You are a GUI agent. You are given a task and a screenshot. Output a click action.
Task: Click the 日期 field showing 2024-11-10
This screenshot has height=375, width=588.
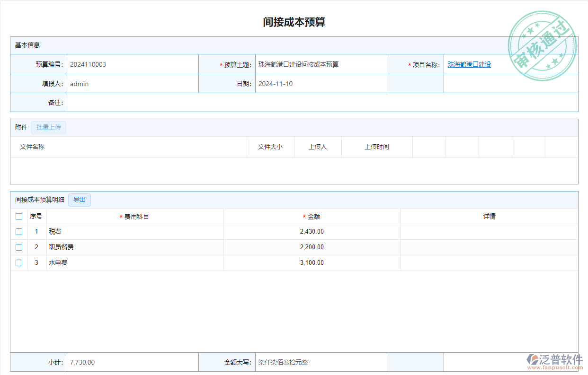click(x=321, y=84)
